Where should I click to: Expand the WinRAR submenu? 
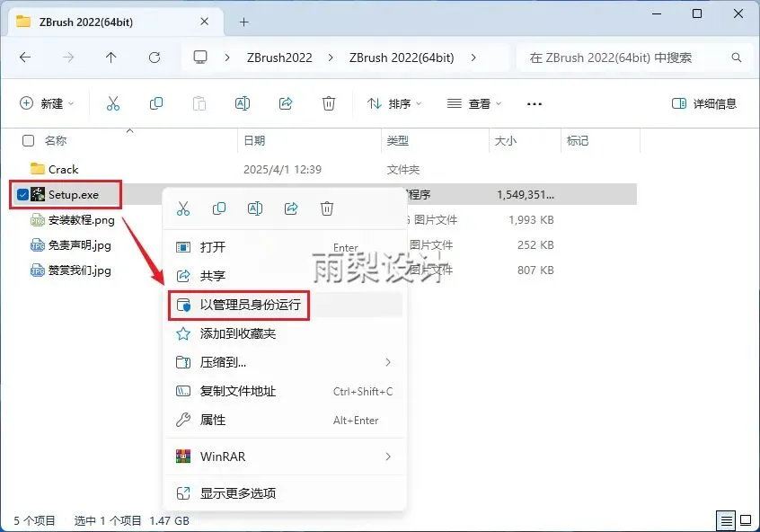click(x=388, y=457)
